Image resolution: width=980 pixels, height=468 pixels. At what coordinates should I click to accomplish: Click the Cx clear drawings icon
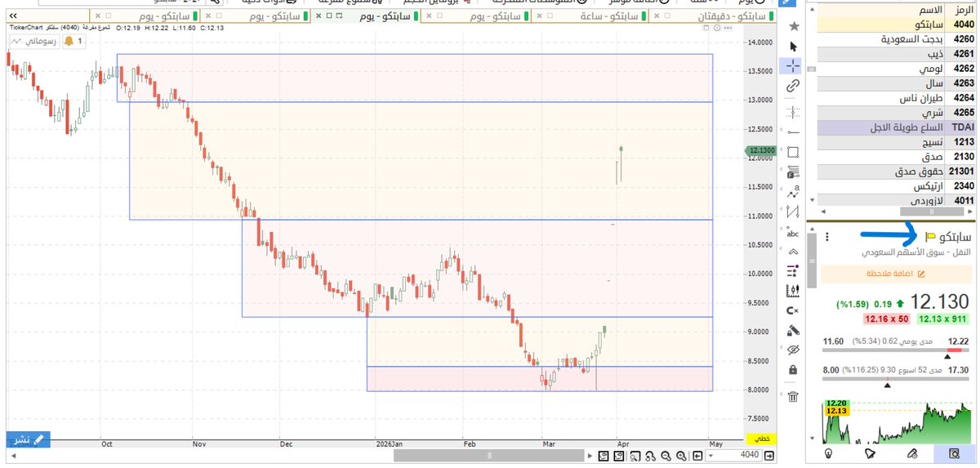(793, 310)
